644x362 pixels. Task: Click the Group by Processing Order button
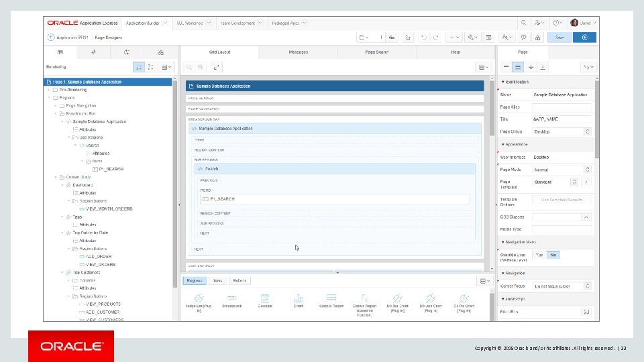click(139, 67)
